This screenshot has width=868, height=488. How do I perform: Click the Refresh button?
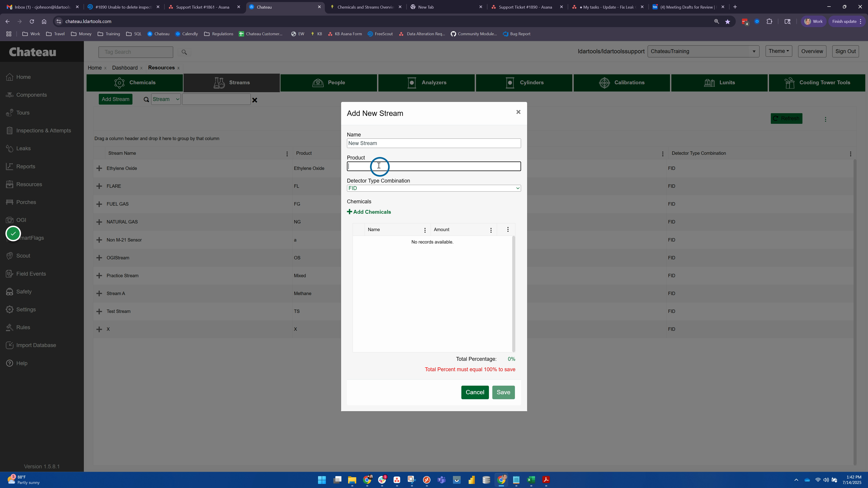click(x=786, y=119)
